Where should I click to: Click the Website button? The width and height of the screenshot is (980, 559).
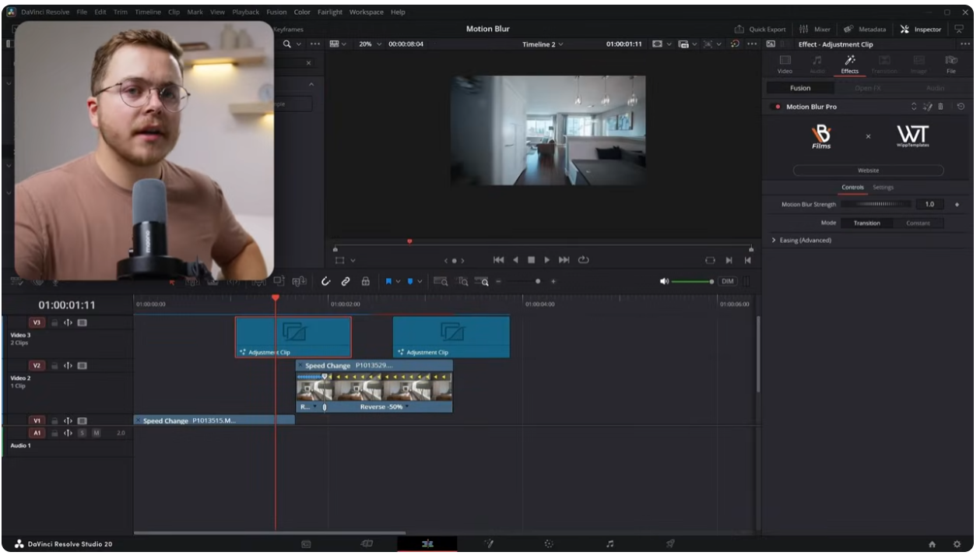click(868, 171)
